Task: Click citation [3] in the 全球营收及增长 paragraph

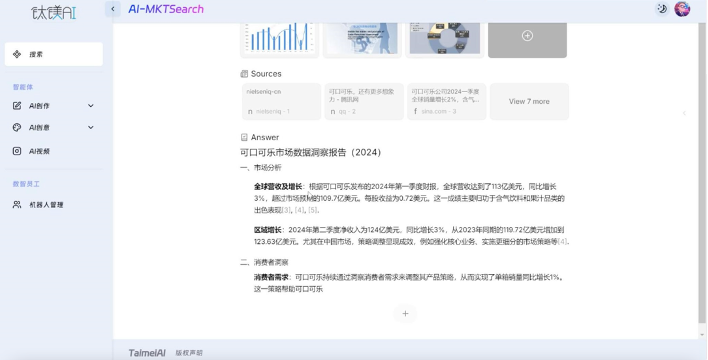Action: click(286, 210)
